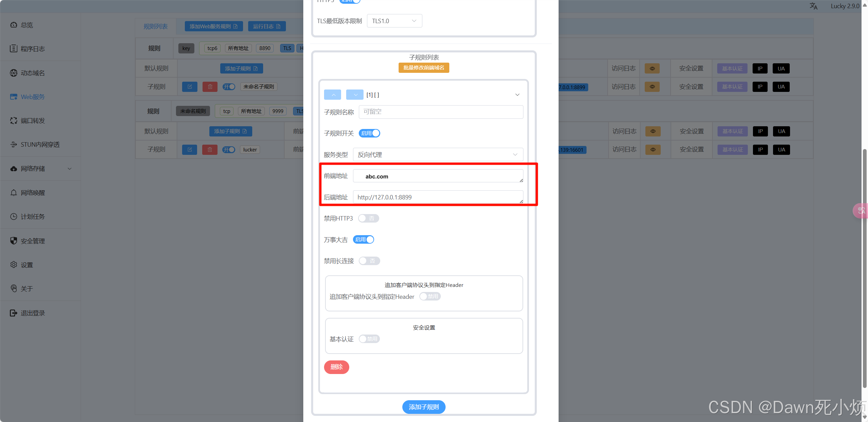Click the translate language icon
868x422 pixels.
click(x=813, y=6)
